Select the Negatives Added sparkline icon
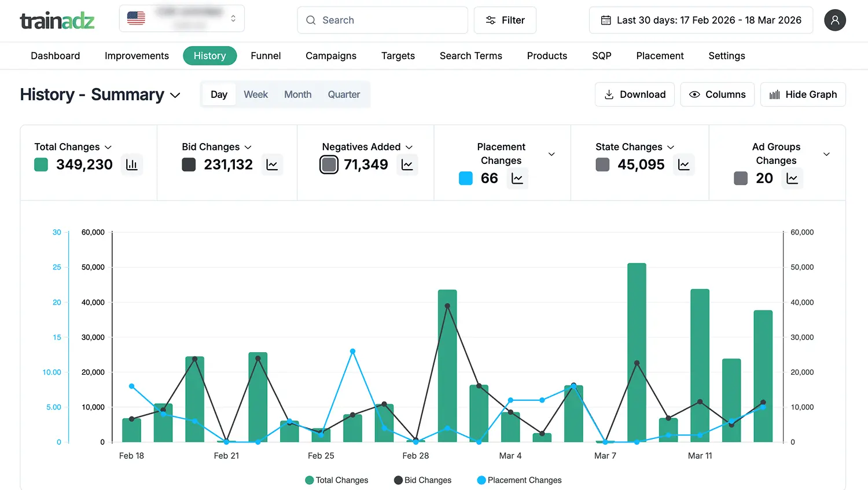Image resolution: width=868 pixels, height=490 pixels. click(407, 164)
